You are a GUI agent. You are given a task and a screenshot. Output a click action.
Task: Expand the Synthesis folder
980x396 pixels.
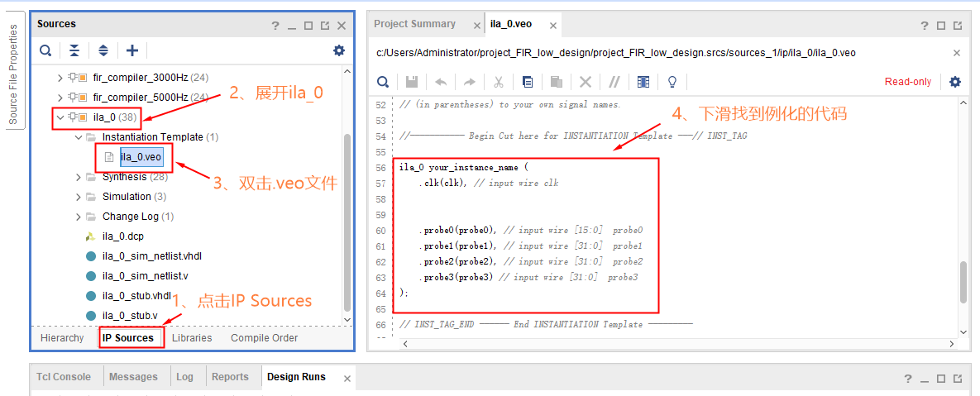pyautogui.click(x=79, y=177)
